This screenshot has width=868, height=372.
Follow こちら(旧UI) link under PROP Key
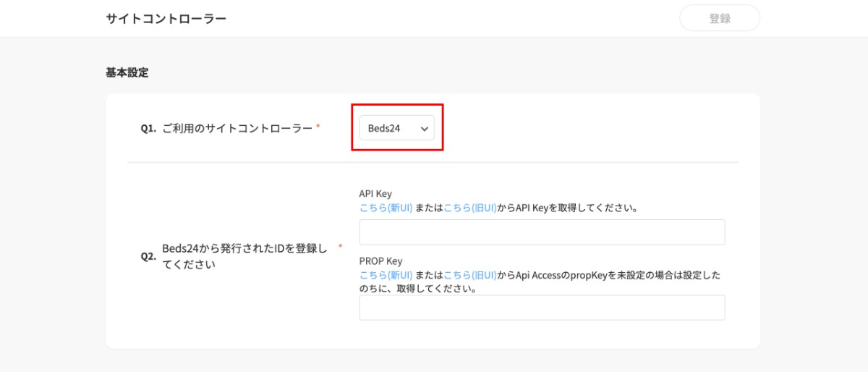469,275
